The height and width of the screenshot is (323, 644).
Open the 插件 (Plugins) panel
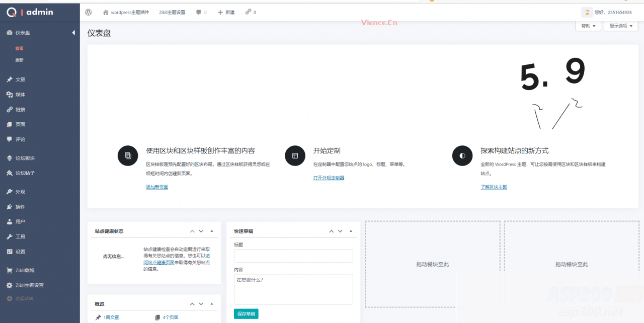coord(19,206)
